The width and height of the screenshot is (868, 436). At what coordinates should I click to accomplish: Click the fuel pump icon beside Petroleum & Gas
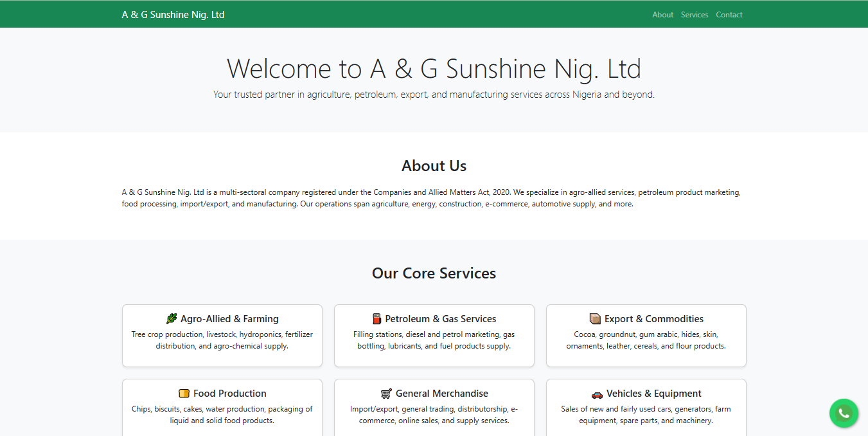(377, 319)
